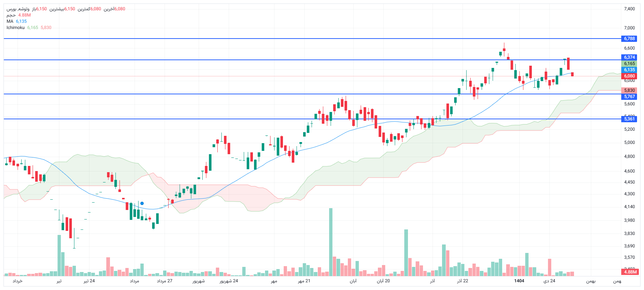
Task: Click the شهریور month label on time axis
Action: coord(198,281)
